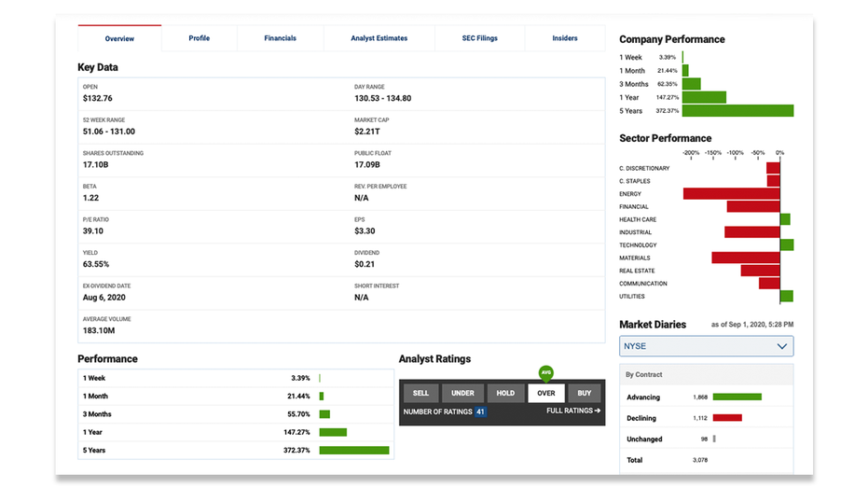Click the highlighted OVER rating segment
Screen dimensions: 868x488
[x=546, y=393]
